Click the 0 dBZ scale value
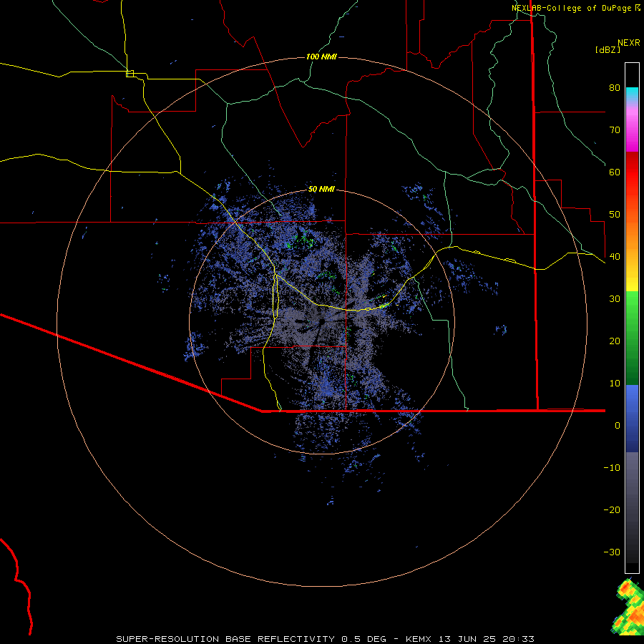Image resolution: width=644 pixels, height=644 pixels. click(x=618, y=426)
